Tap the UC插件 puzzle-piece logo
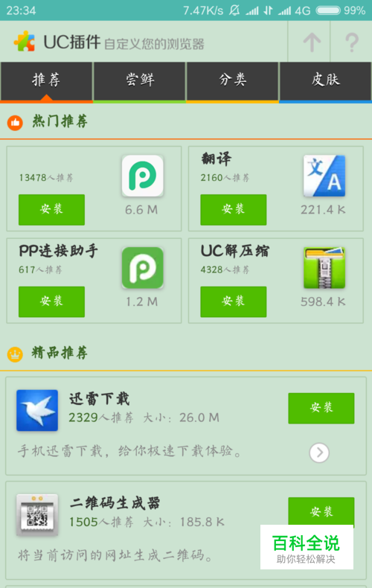The image size is (372, 588). [25, 41]
